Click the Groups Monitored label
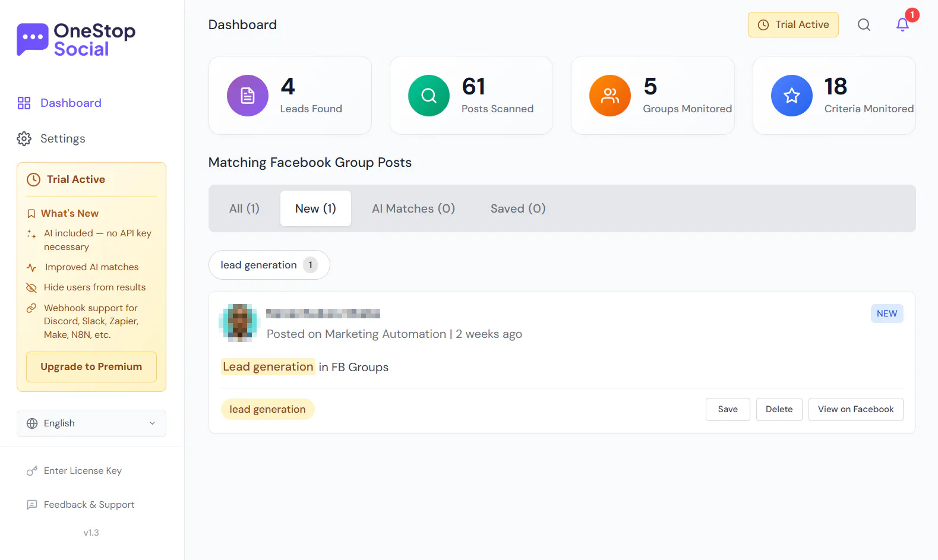Screen dimensions: 938x560 (x=687, y=109)
